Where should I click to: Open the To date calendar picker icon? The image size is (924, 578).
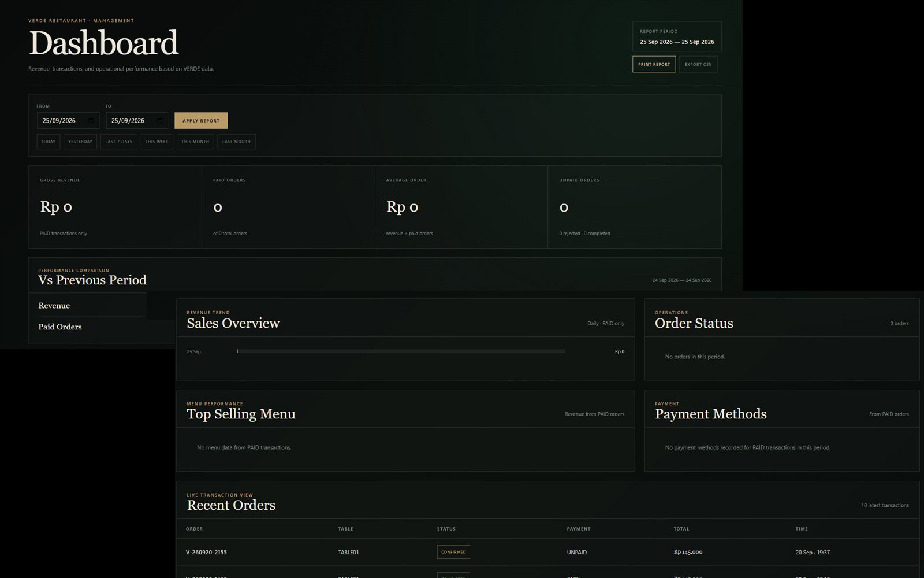click(x=160, y=121)
